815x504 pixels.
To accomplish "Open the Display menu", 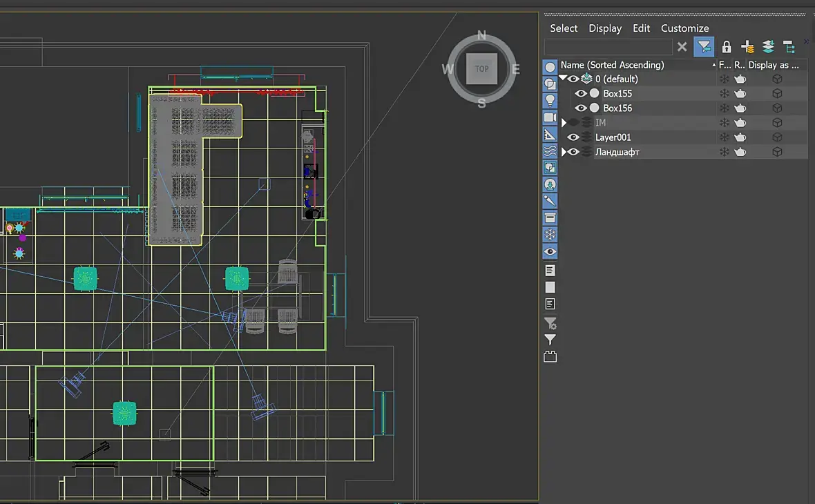I will click(605, 28).
